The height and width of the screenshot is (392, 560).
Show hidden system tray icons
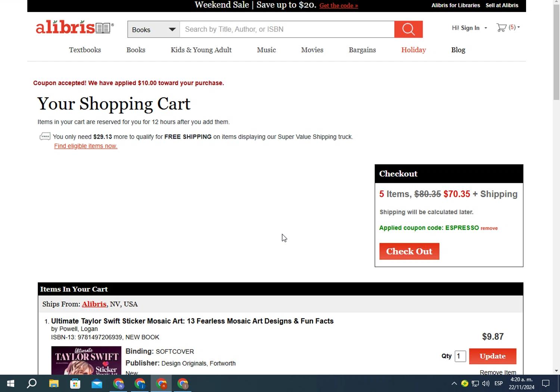(454, 383)
